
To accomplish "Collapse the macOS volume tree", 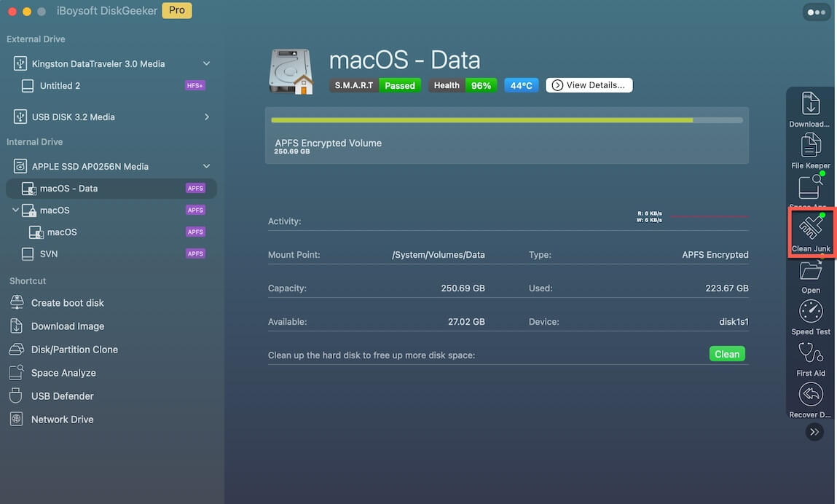I will pos(15,210).
